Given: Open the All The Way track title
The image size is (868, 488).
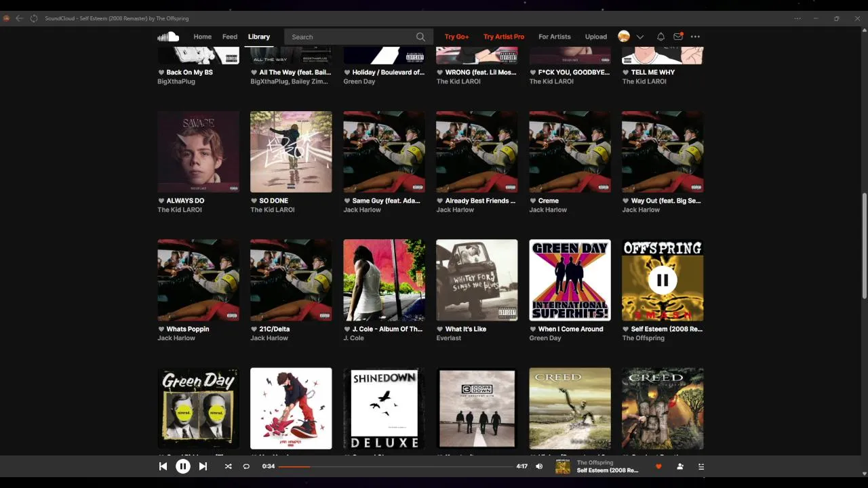Looking at the screenshot, I should pos(295,73).
